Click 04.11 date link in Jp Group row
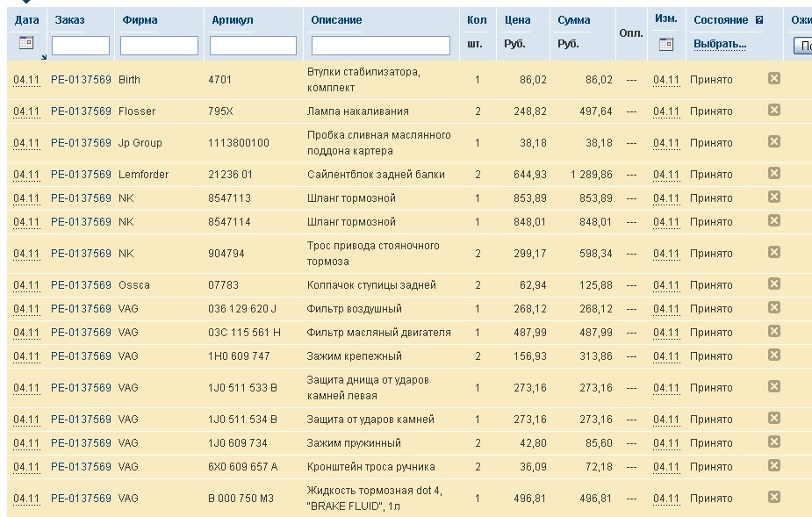The width and height of the screenshot is (812, 517). (x=26, y=143)
